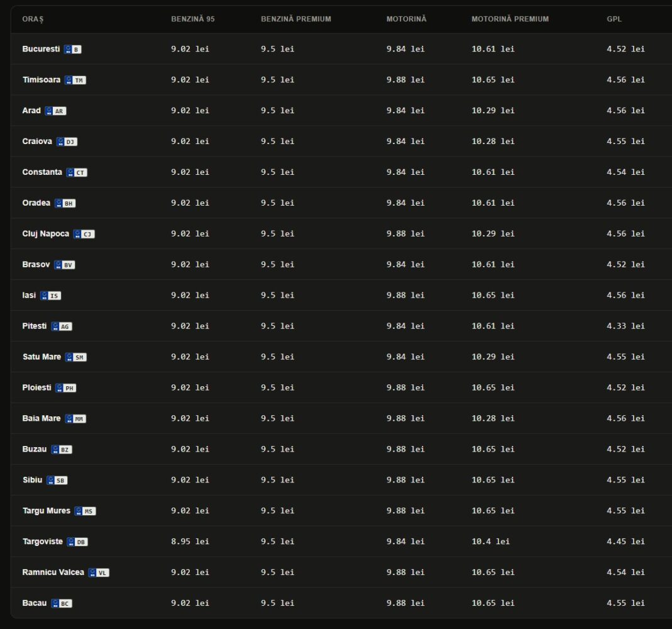Viewport: 672px width, 629px height.
Task: Click the SB plate icon beside Sibiu
Action: pyautogui.click(x=57, y=481)
